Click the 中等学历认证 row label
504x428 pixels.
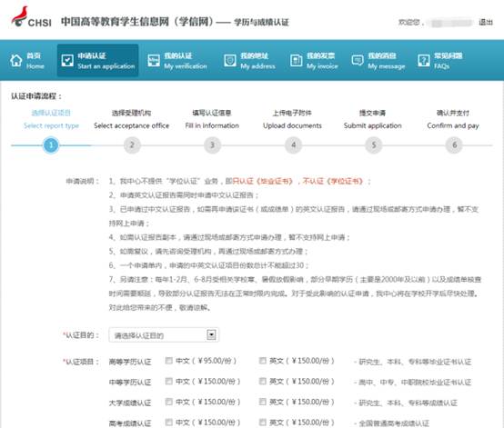click(x=130, y=383)
